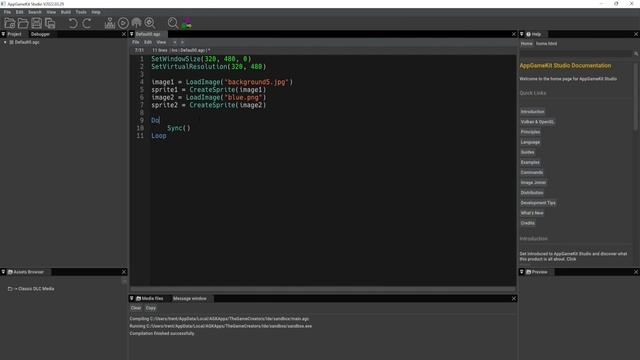Open the Preview panel dropdown triangle
640x360 pixels.
522,272
